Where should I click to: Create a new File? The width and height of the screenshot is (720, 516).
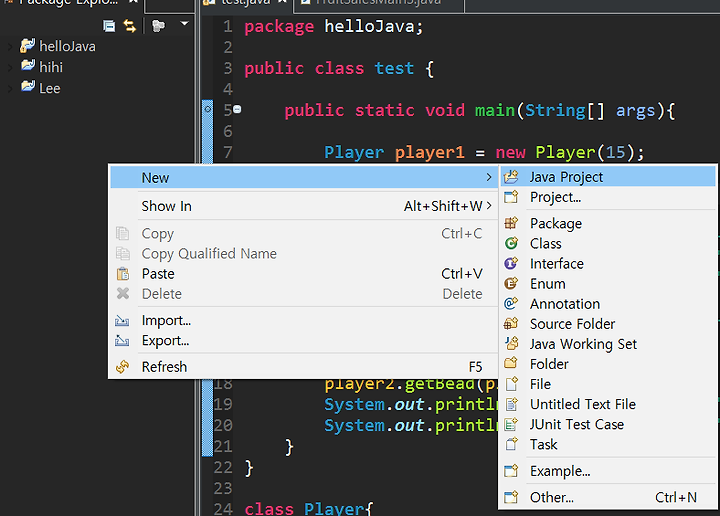point(608,384)
